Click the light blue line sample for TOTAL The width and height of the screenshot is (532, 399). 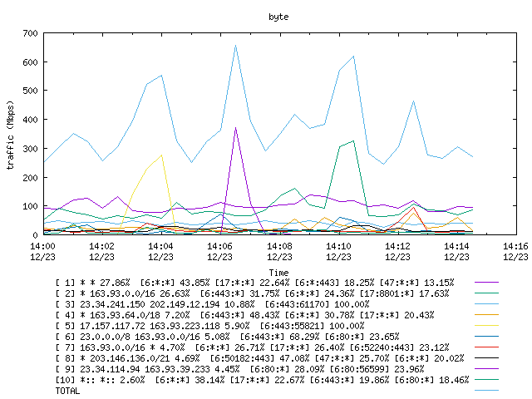coord(486,391)
